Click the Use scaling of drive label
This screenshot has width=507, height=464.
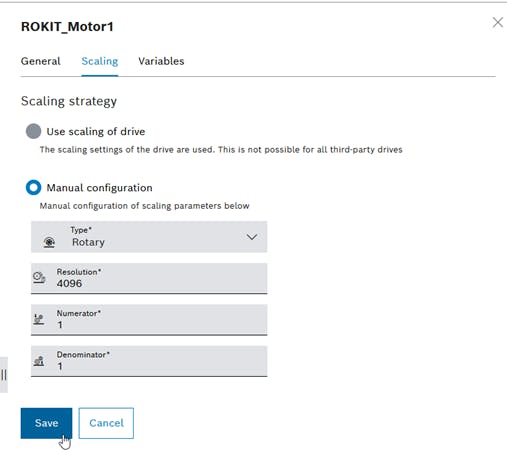coord(96,132)
